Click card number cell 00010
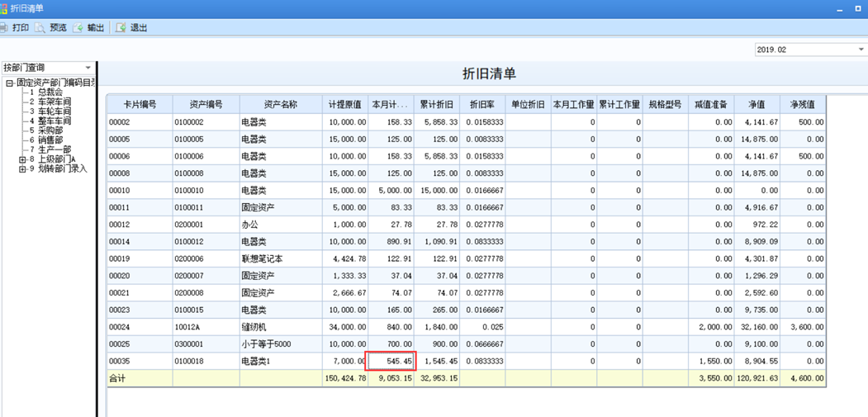 click(x=140, y=191)
